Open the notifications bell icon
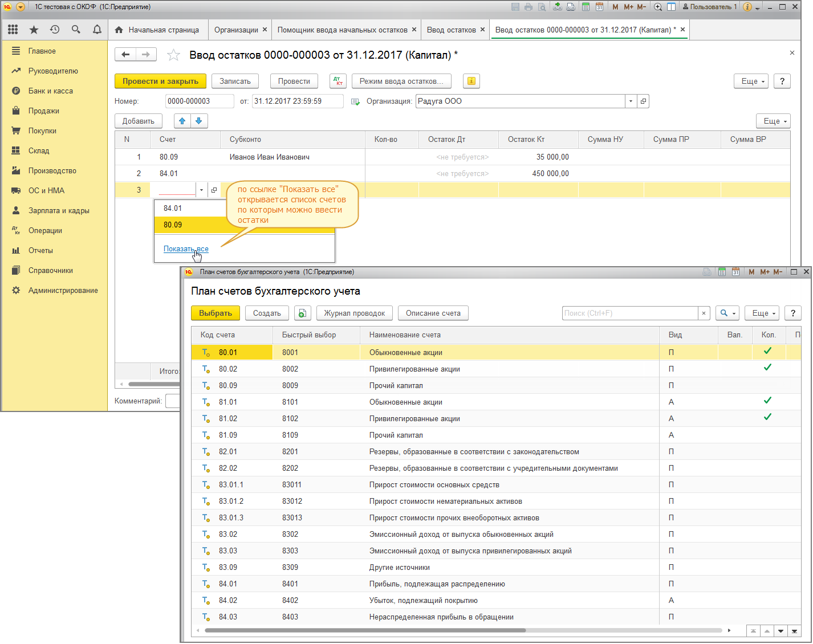This screenshot has height=644, width=813. [x=97, y=30]
